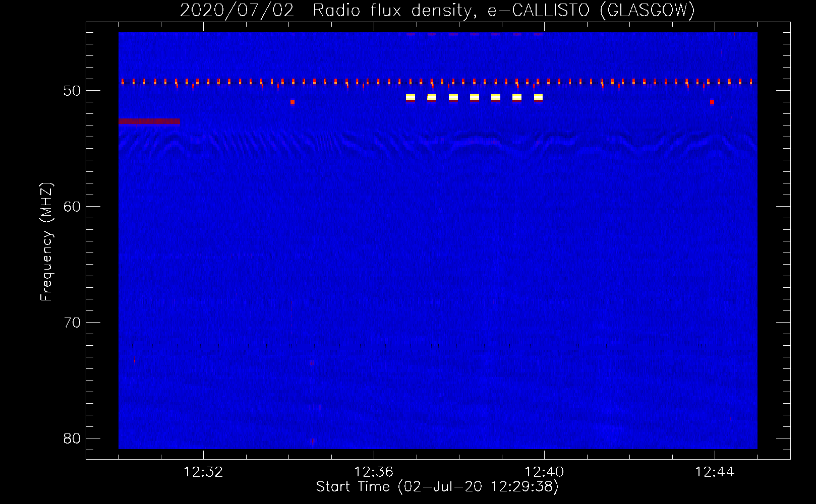Click the plot title "Radio flux density, e-CALLISTO (GLASGOW)"
The height and width of the screenshot is (504, 816).
coord(504,10)
